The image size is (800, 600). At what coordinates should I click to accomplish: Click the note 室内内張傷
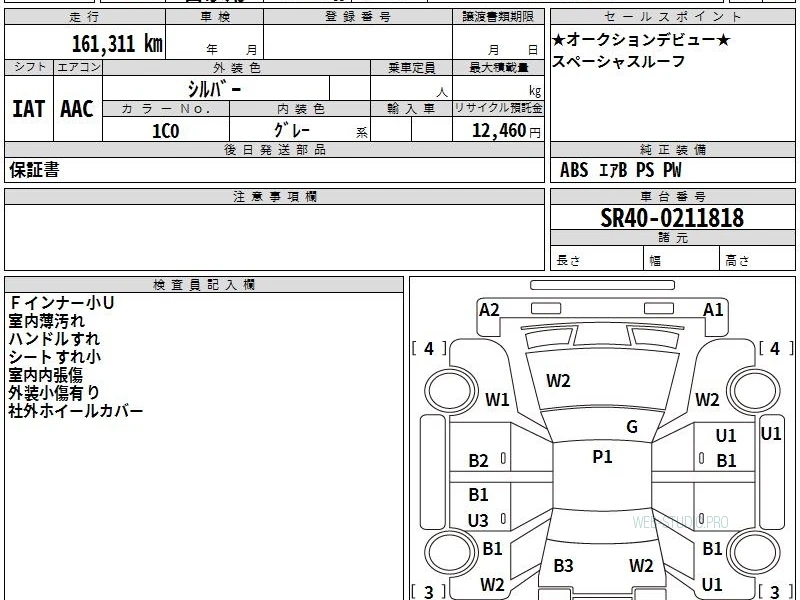click(x=45, y=375)
